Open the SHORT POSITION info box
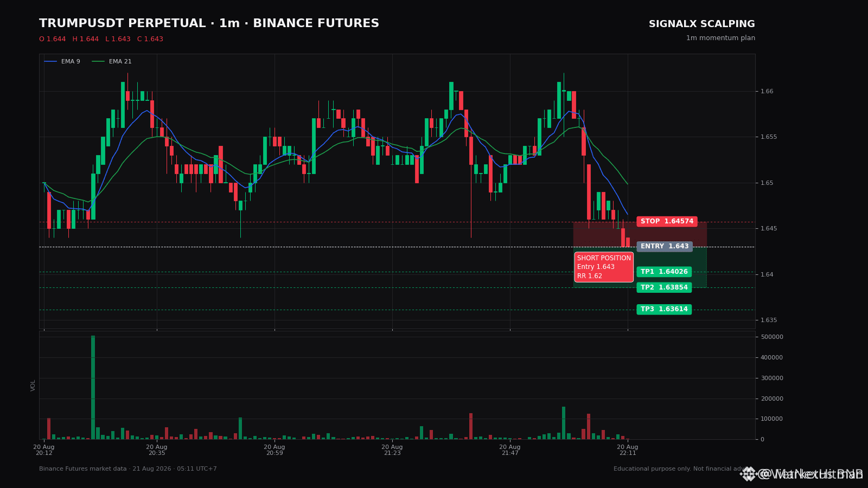 click(604, 267)
